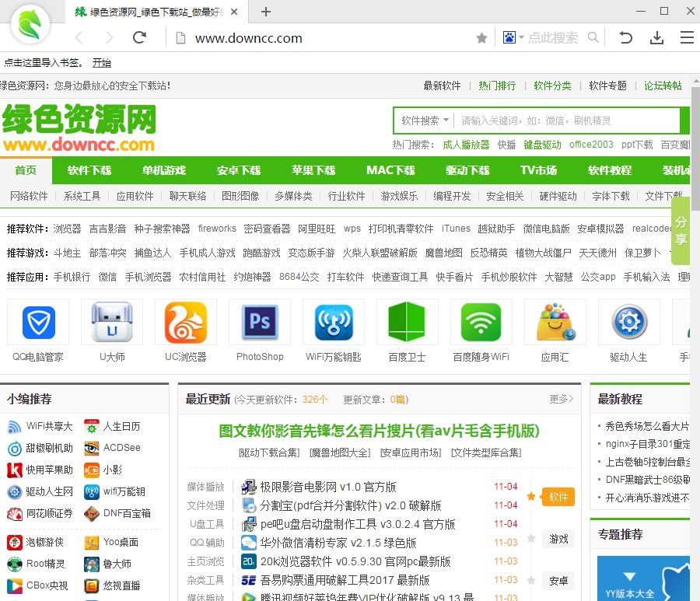Open the browser hamburger menu

(687, 37)
